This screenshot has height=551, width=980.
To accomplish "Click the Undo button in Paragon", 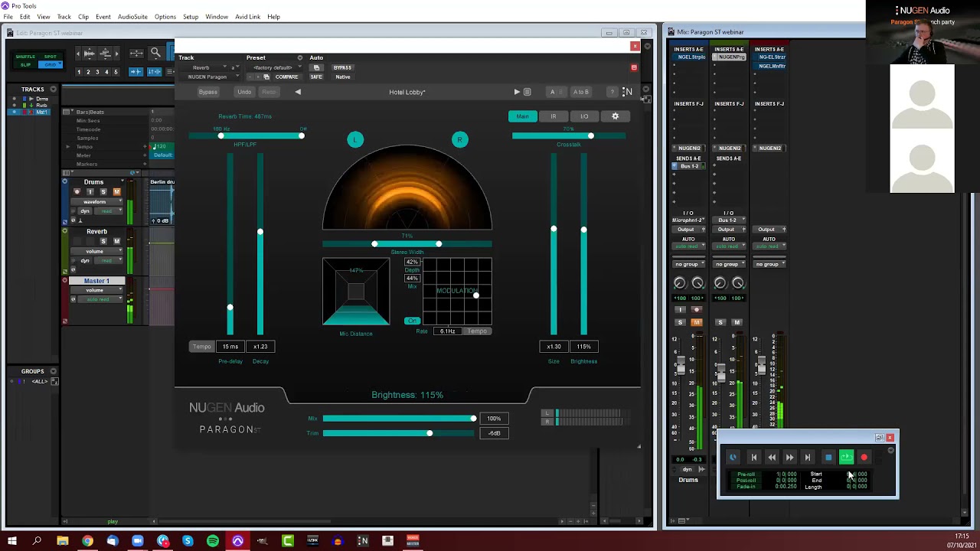I will (244, 92).
